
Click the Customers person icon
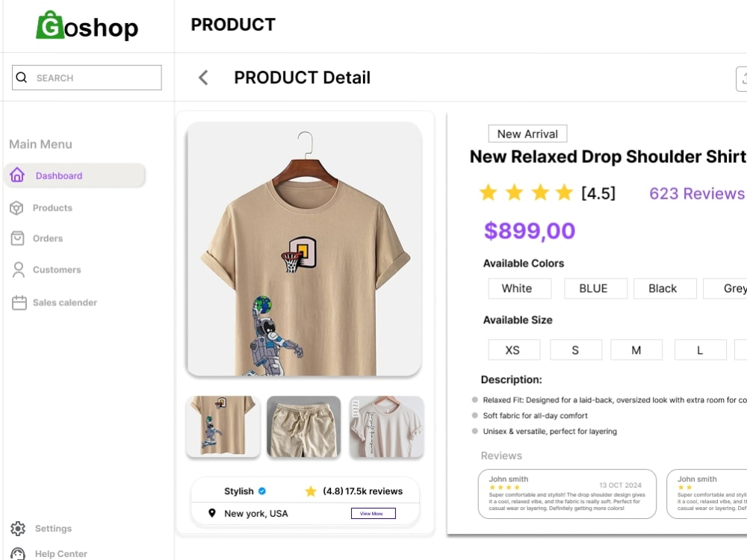[19, 270]
